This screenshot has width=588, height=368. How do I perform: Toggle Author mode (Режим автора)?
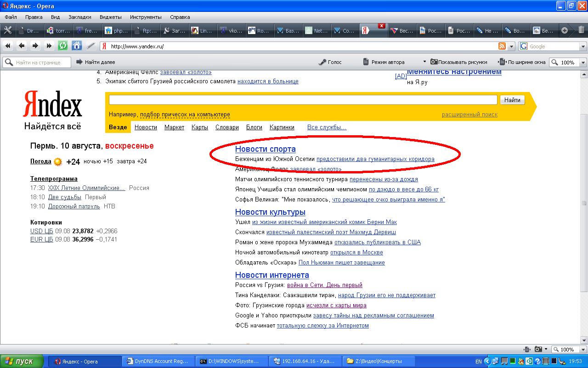pos(384,62)
